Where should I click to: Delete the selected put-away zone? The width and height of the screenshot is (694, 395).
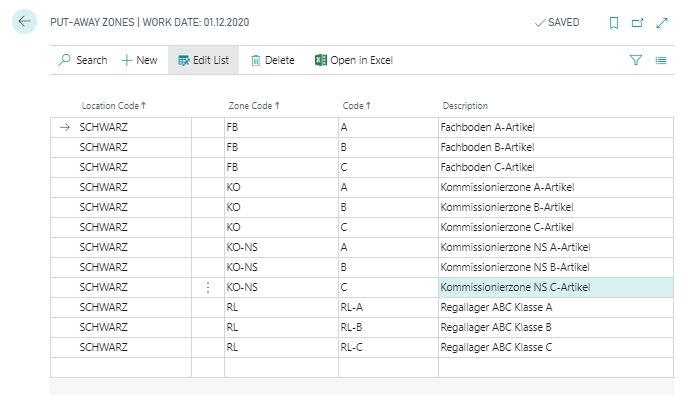click(x=272, y=60)
